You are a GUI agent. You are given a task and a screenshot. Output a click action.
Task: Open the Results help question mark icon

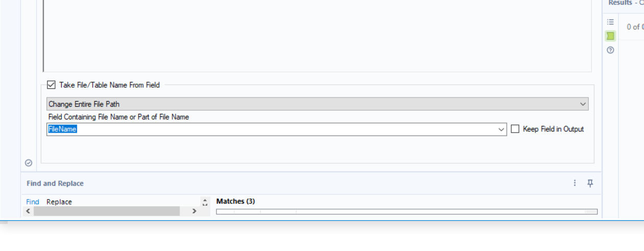(610, 50)
